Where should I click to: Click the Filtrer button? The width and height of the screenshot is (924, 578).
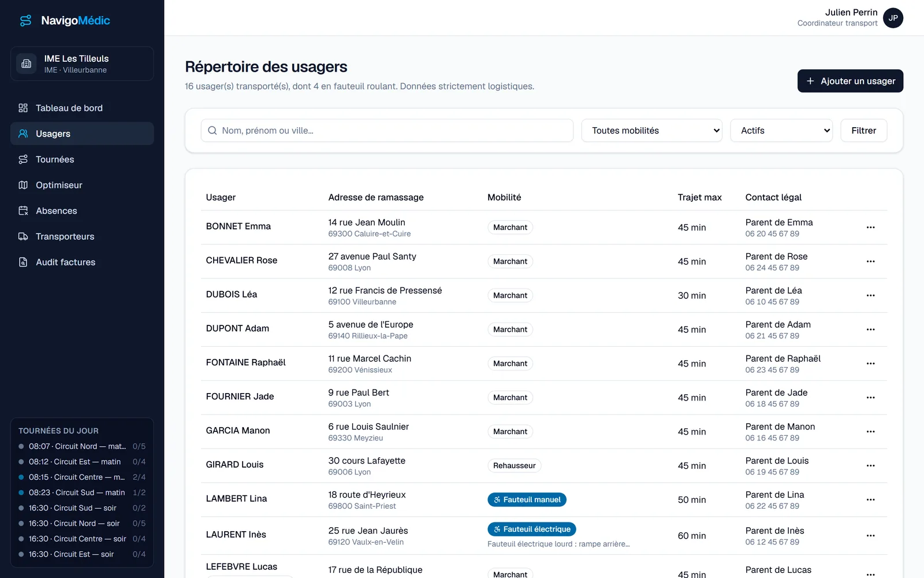coord(863,131)
